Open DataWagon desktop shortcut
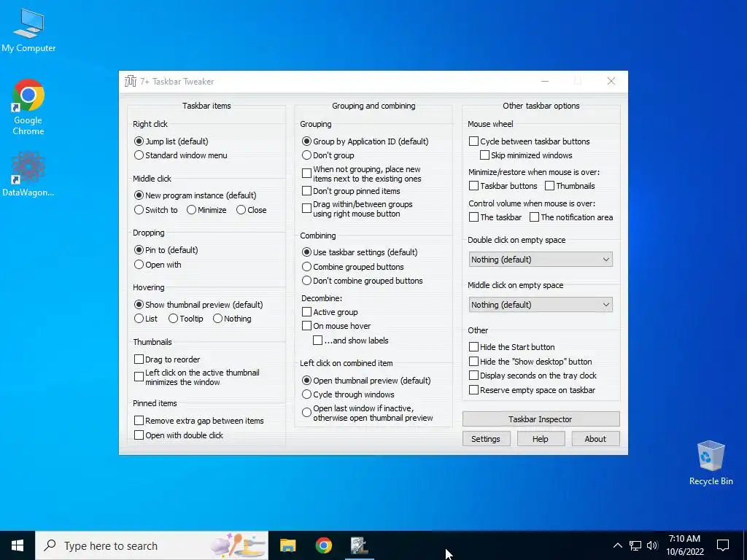 [28, 174]
